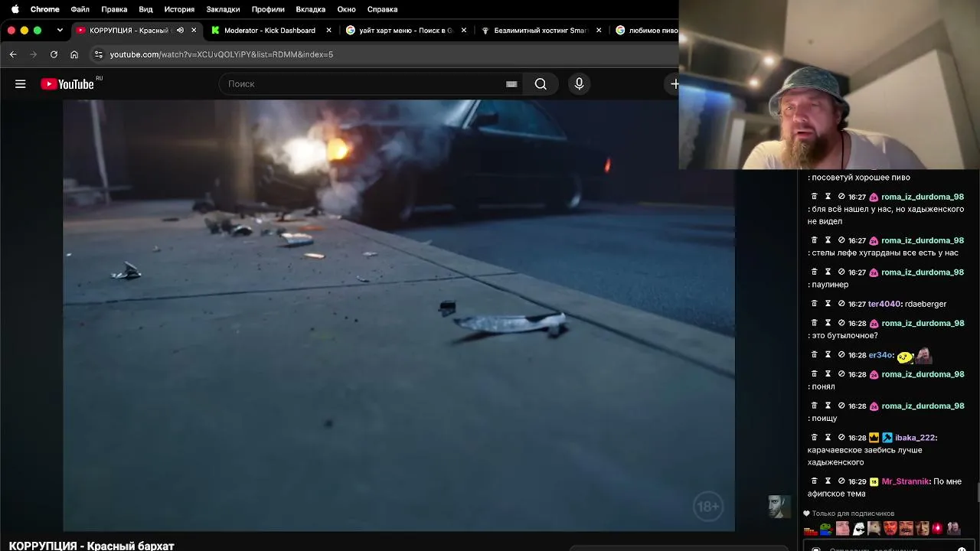980x551 pixels.
Task: Delete the ter4040 chat message
Action: 815,304
